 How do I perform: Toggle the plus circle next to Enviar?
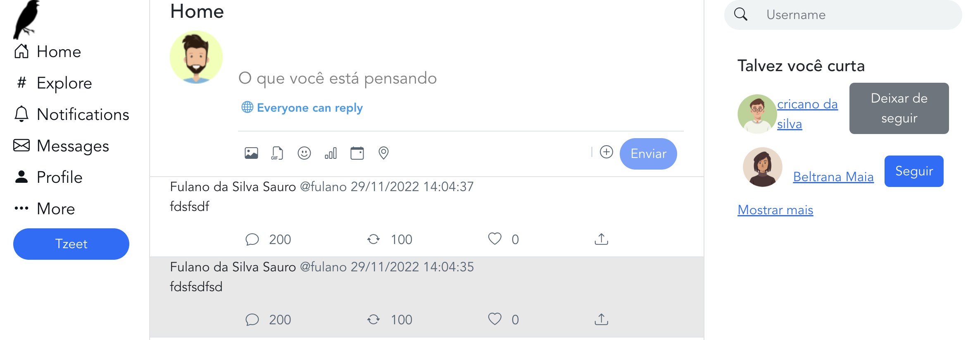pos(606,152)
